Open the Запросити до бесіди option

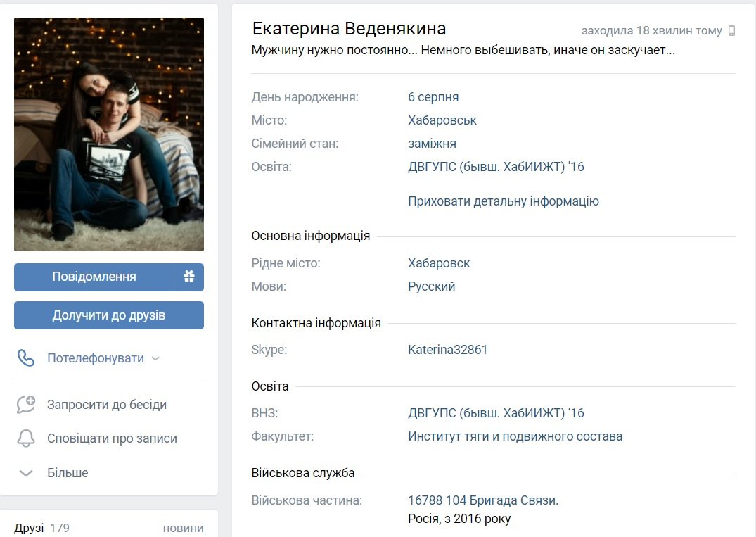(x=107, y=405)
